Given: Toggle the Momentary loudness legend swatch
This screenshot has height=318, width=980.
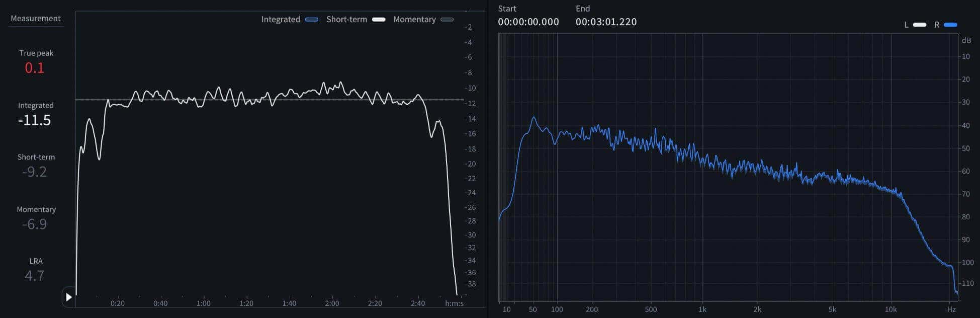Looking at the screenshot, I should (x=447, y=20).
